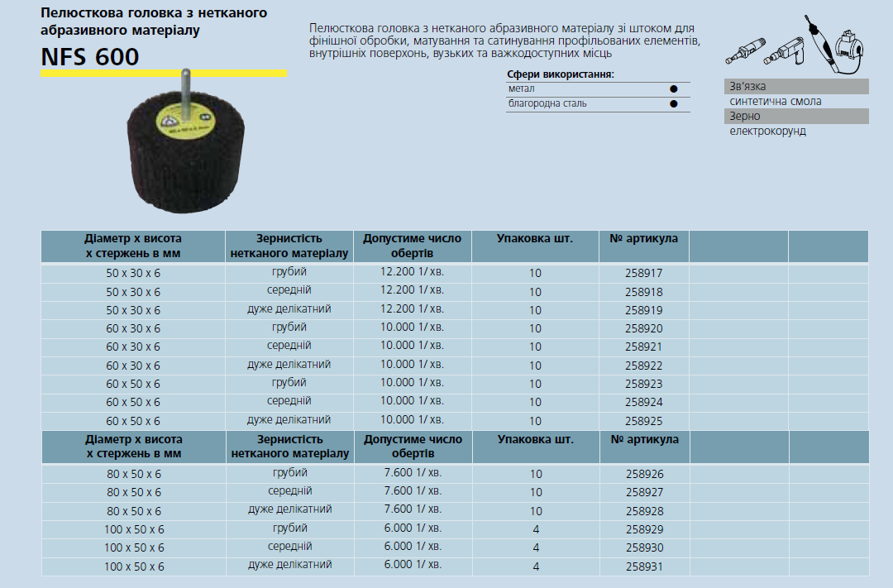Image resolution: width=893 pixels, height=588 pixels.
Task: Click article number 258928
Action: pyautogui.click(x=645, y=511)
